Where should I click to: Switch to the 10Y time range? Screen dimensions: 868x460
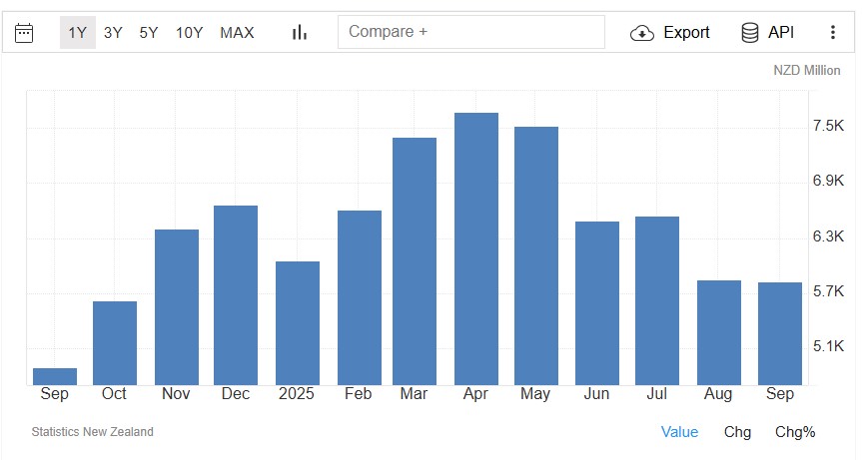(190, 33)
